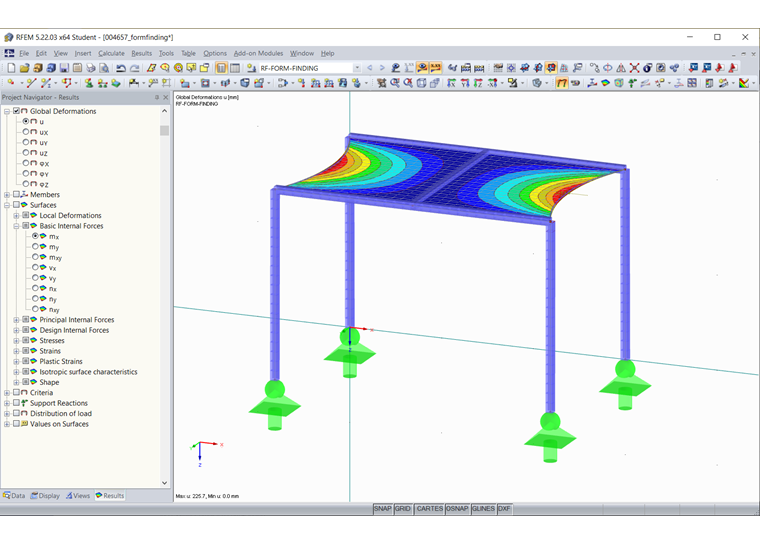This screenshot has height=545, width=760.
Task: Expand Principal Internal Forces node
Action: (x=16, y=320)
